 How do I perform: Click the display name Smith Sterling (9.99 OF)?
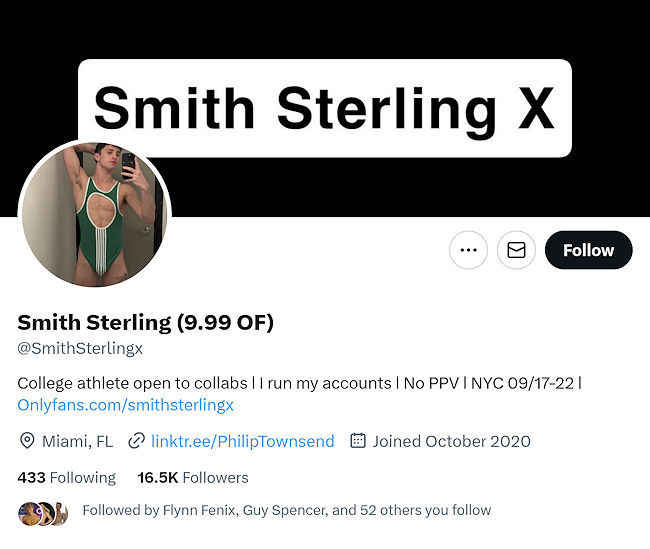point(145,322)
